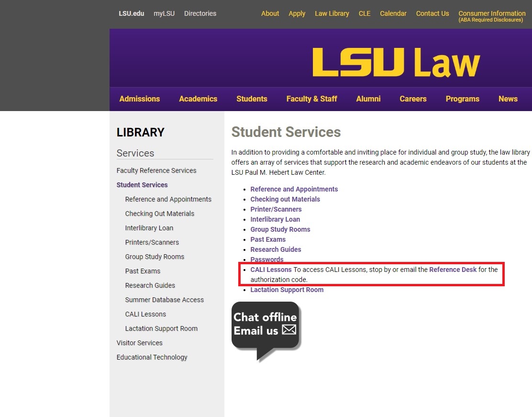Click the Services sidebar heading
532x417 pixels.
135,153
